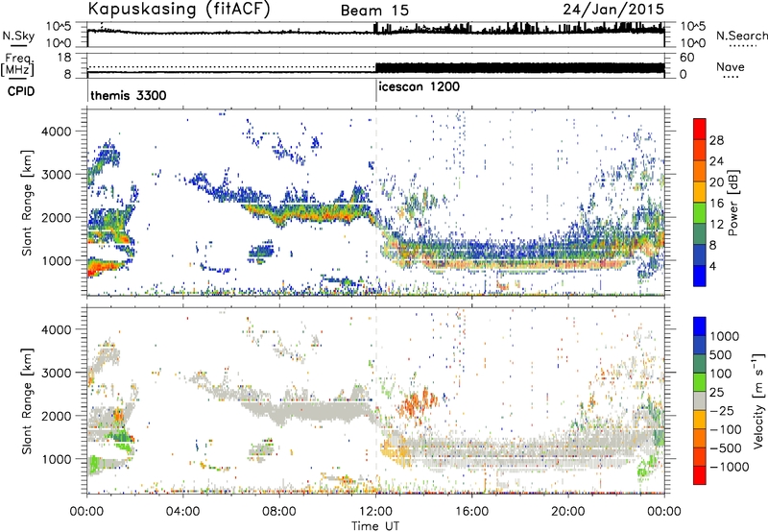This screenshot has width=768, height=532.
Task: Click the "100" velocity colorbar label
Action: (721, 374)
